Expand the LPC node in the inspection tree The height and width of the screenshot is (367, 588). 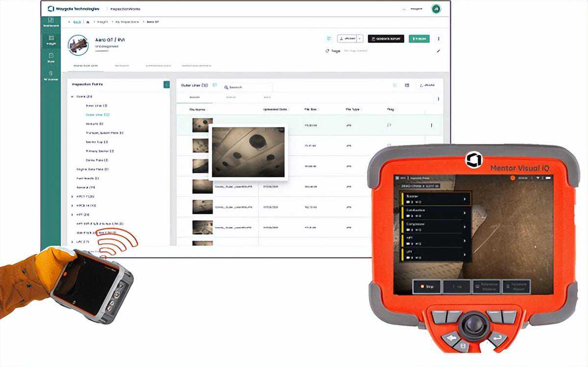click(73, 242)
